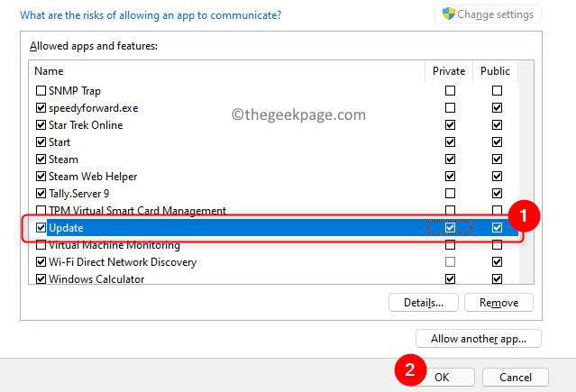Toggle Public checkbox in Update row
576x392 pixels.
pyautogui.click(x=497, y=228)
